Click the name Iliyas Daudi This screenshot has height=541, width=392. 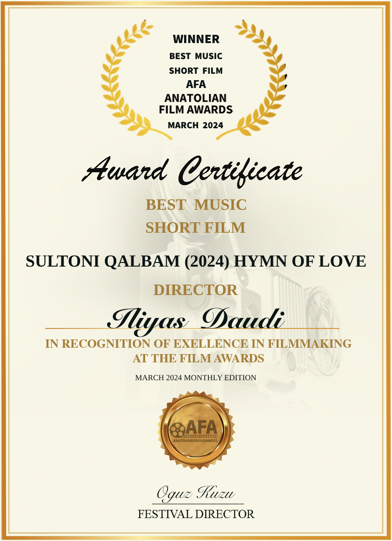pyautogui.click(x=196, y=319)
